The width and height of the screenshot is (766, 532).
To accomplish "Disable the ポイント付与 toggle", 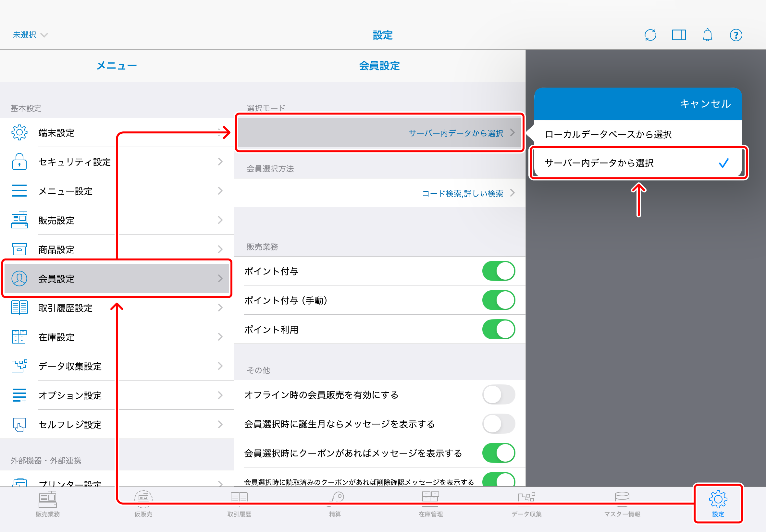I will [498, 271].
